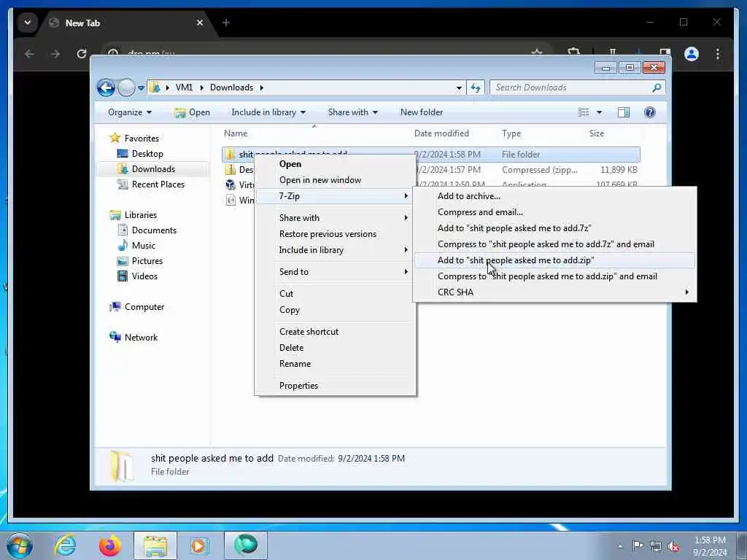Screen dimensions: 747x560
Task: Open the Change your view icon
Action: click(x=583, y=112)
